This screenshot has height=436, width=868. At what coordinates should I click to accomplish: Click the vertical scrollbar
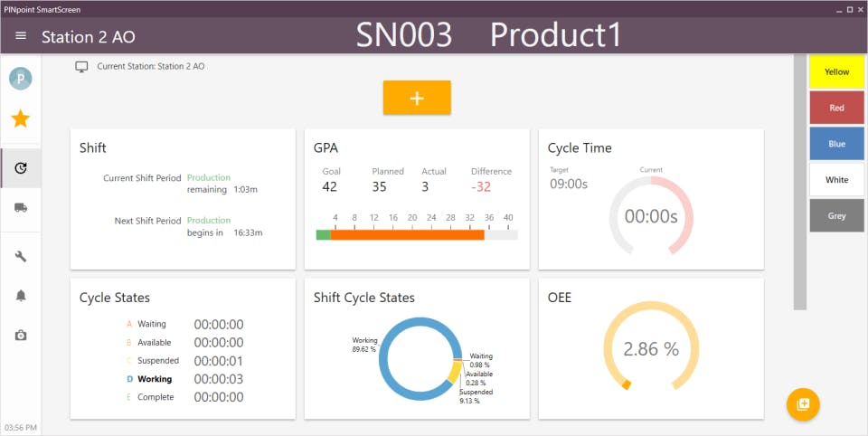tap(799, 182)
